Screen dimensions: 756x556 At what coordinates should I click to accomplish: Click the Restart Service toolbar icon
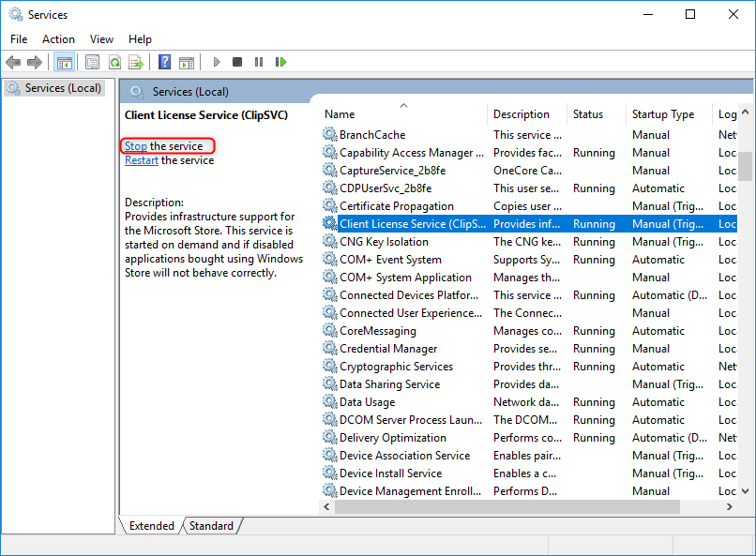click(x=280, y=63)
